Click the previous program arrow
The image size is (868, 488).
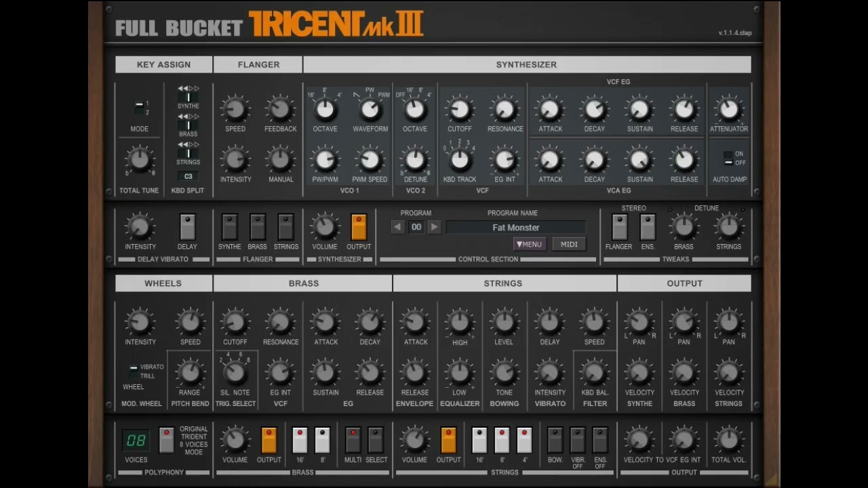click(398, 228)
